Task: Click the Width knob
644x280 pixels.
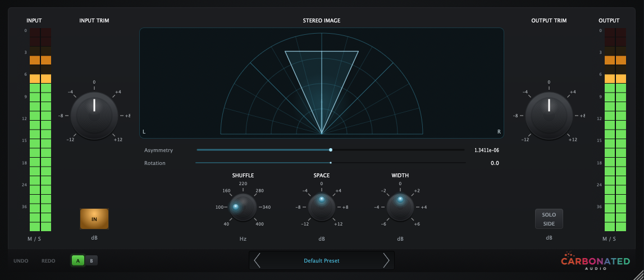Action: (400, 207)
